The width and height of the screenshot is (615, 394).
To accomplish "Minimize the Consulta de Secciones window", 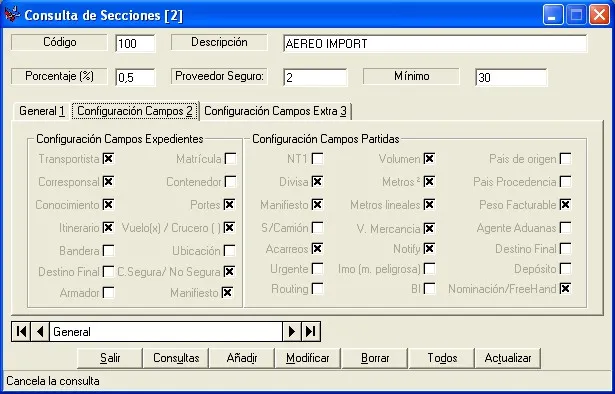I will pyautogui.click(x=553, y=15).
